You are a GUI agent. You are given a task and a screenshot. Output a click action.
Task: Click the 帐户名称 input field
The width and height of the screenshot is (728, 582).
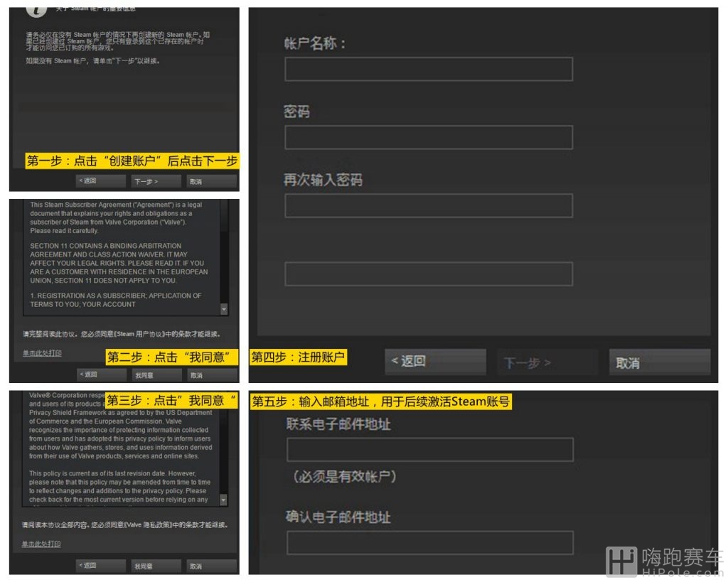coord(429,69)
